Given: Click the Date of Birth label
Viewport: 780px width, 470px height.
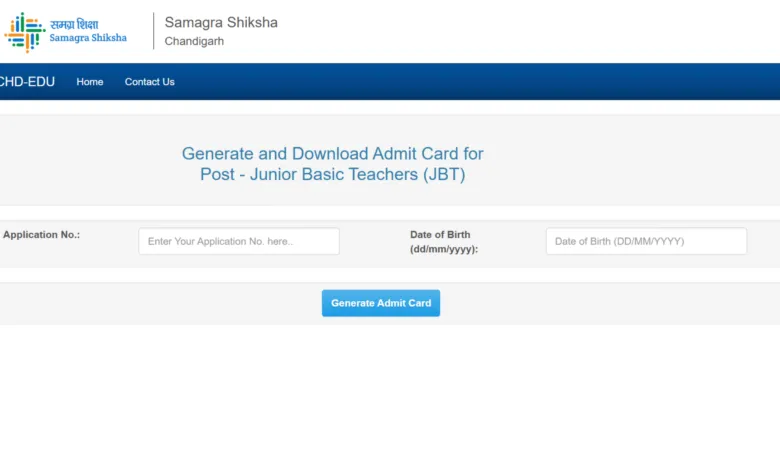Looking at the screenshot, I should pyautogui.click(x=440, y=235).
